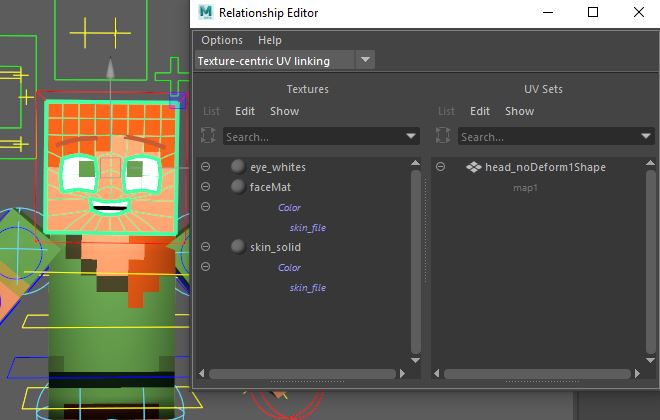Click the Maya logo in title bar
This screenshot has width=660, height=420.
(206, 12)
